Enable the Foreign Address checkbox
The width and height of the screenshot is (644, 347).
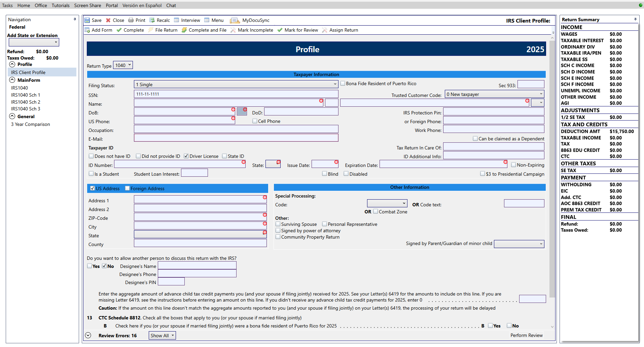click(127, 188)
